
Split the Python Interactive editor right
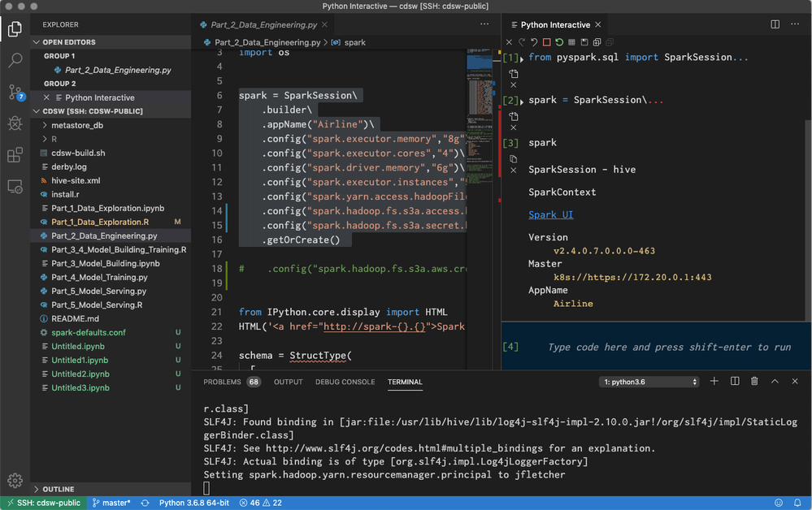pos(775,24)
